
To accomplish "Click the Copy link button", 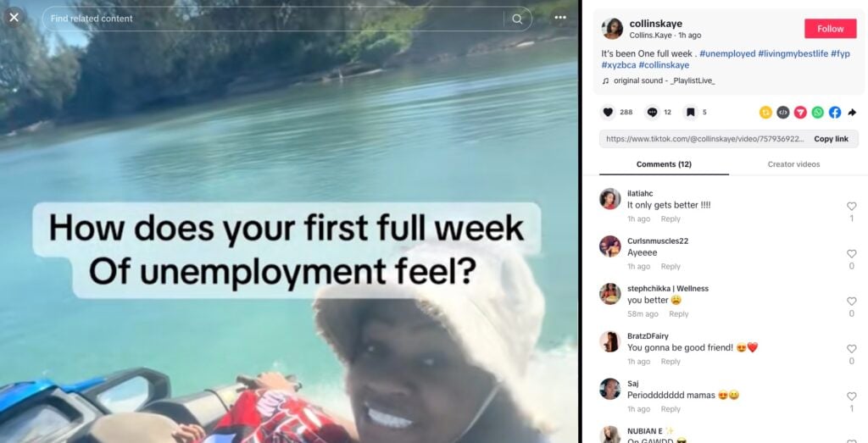I will pos(831,139).
